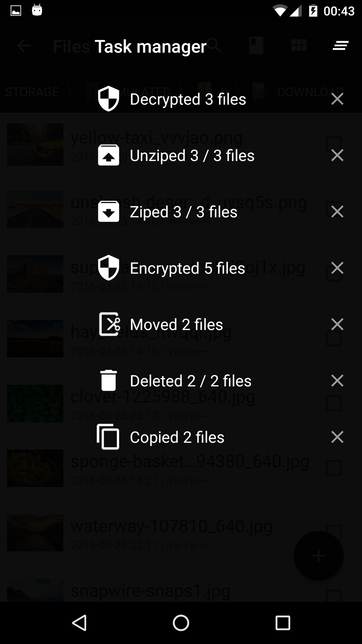Dismiss the Unziped 3 / 3 files task
Screen dimensions: 362x644
[337, 155]
